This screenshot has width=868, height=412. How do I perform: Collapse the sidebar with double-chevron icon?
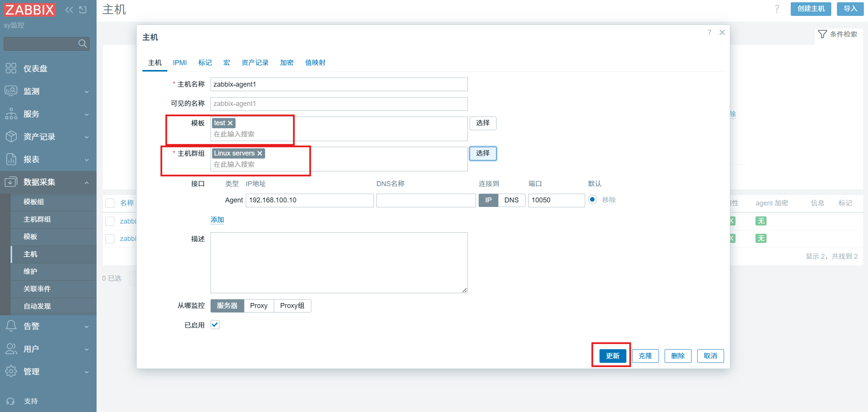69,10
